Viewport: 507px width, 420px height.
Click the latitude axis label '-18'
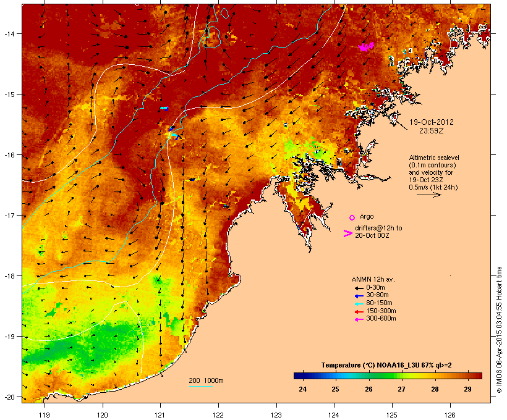tap(9, 276)
